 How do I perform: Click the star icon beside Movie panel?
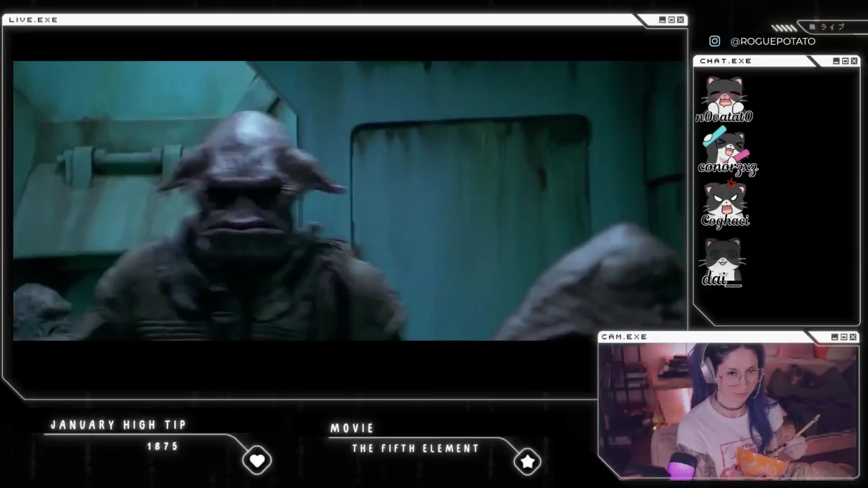[x=527, y=461]
